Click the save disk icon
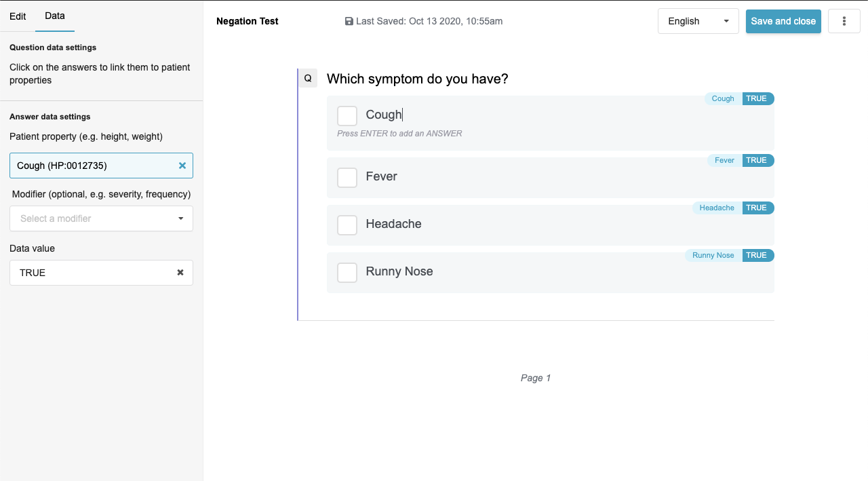The height and width of the screenshot is (481, 868). tap(349, 21)
